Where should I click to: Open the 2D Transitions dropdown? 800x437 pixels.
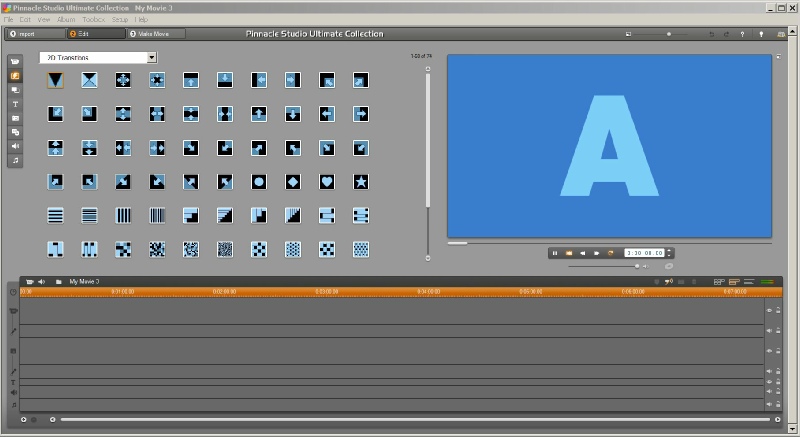[x=152, y=58]
